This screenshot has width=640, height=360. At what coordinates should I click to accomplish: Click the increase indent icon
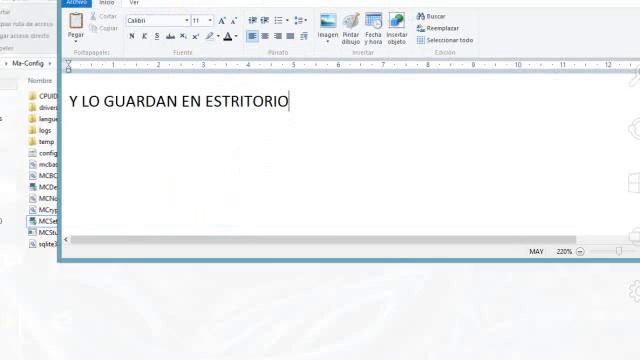pos(265,20)
